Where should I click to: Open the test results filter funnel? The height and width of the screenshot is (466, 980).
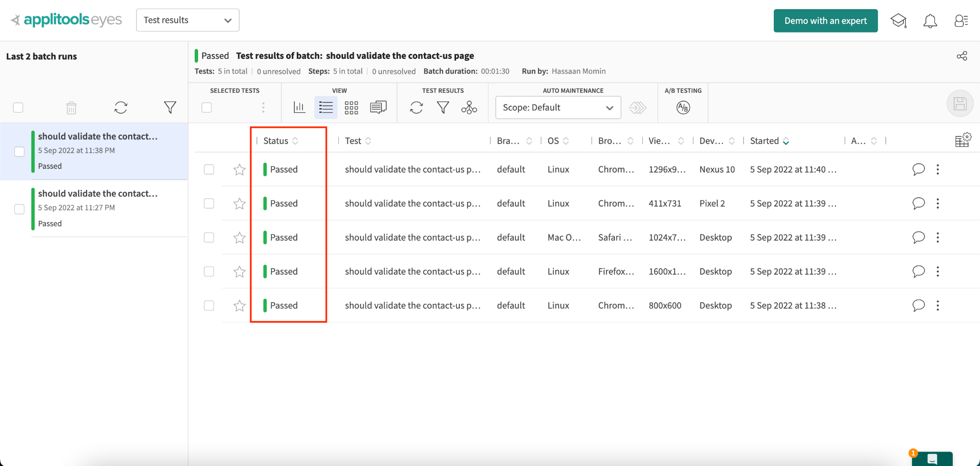coord(443,108)
